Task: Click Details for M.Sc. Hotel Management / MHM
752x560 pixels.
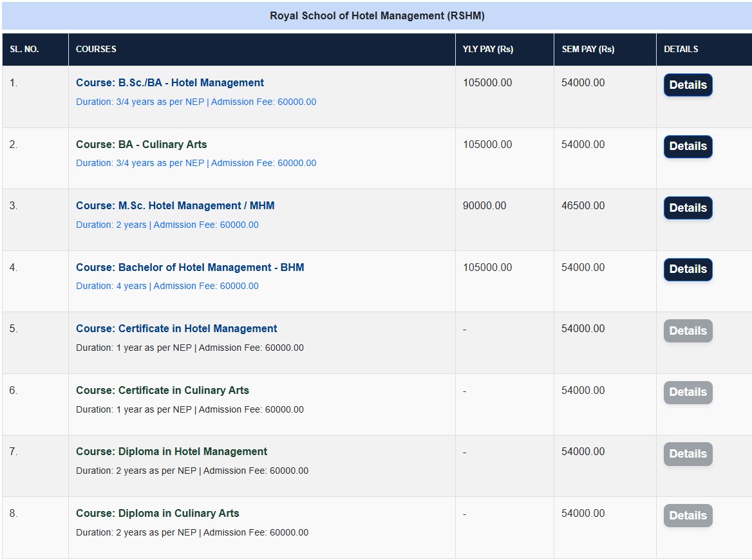Action: pyautogui.click(x=688, y=208)
